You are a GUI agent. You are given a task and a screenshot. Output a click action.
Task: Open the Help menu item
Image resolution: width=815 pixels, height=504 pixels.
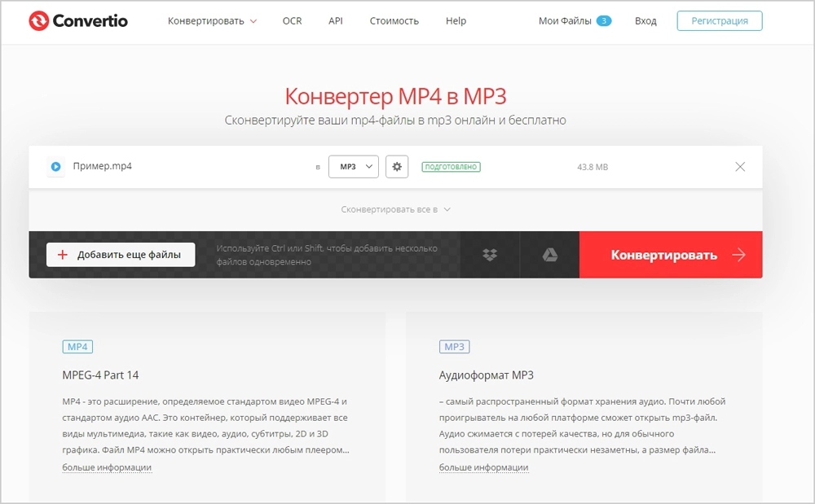pyautogui.click(x=456, y=20)
